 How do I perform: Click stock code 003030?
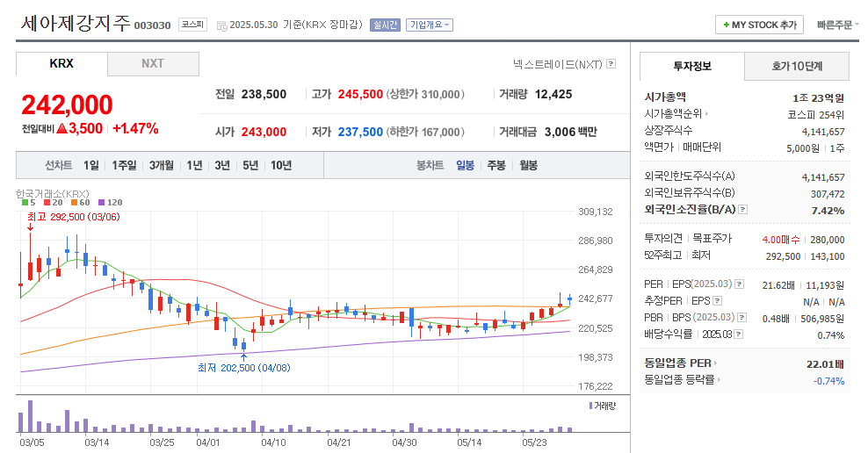pyautogui.click(x=152, y=25)
